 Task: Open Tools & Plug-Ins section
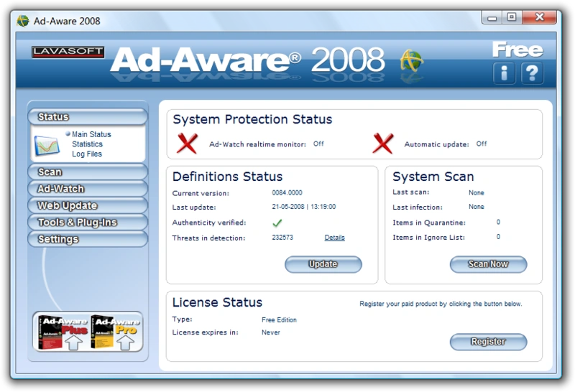coord(88,223)
